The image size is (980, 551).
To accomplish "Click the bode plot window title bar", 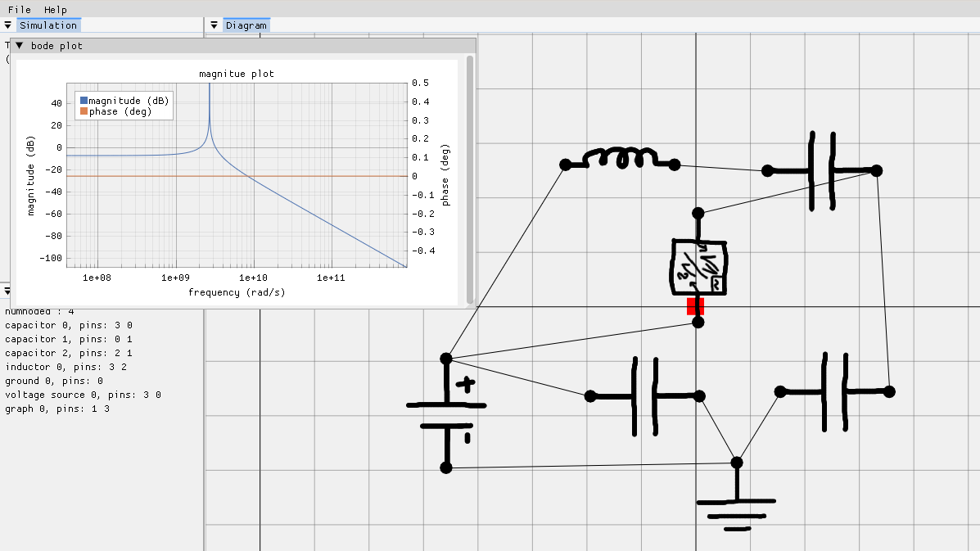I will (x=243, y=46).
